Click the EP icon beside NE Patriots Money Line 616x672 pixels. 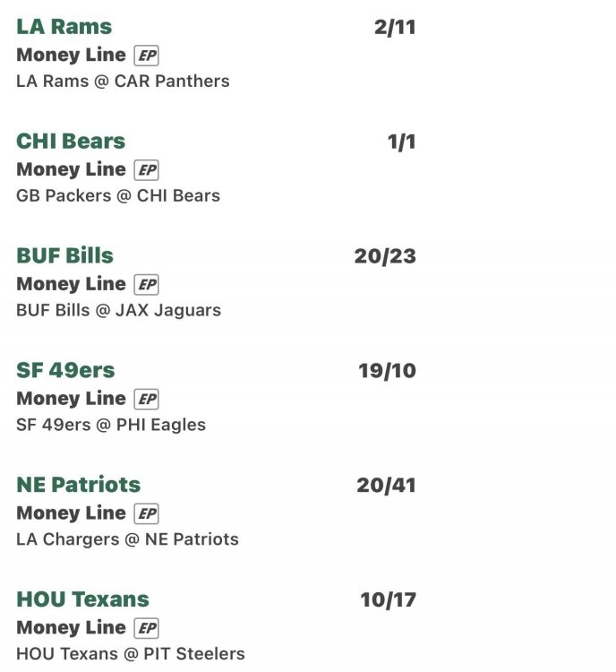coord(146,514)
